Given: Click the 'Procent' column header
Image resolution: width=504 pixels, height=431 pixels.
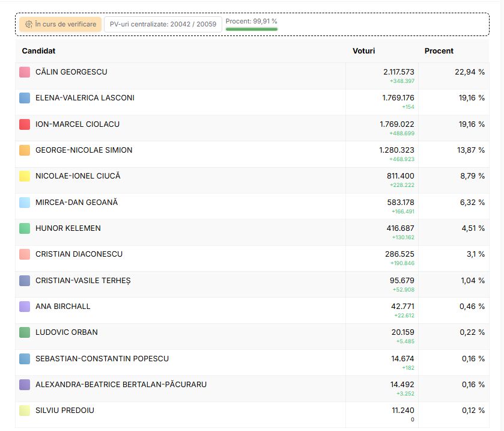Looking at the screenshot, I should tap(439, 51).
